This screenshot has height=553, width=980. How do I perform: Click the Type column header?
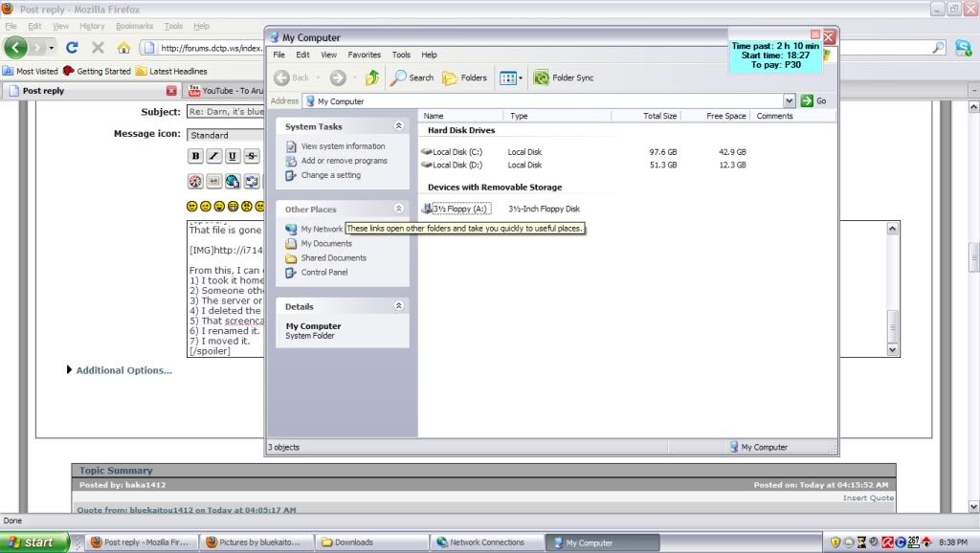pyautogui.click(x=558, y=116)
